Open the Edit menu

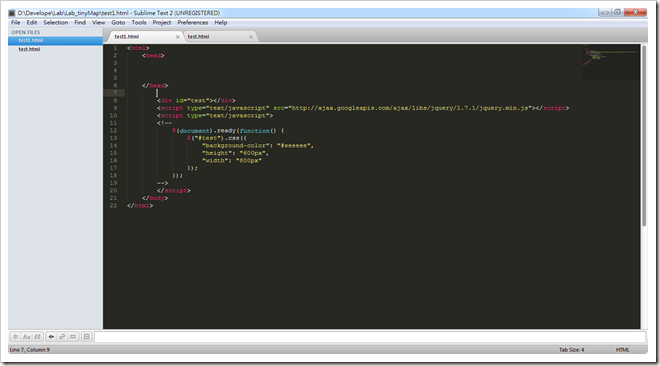pos(32,23)
